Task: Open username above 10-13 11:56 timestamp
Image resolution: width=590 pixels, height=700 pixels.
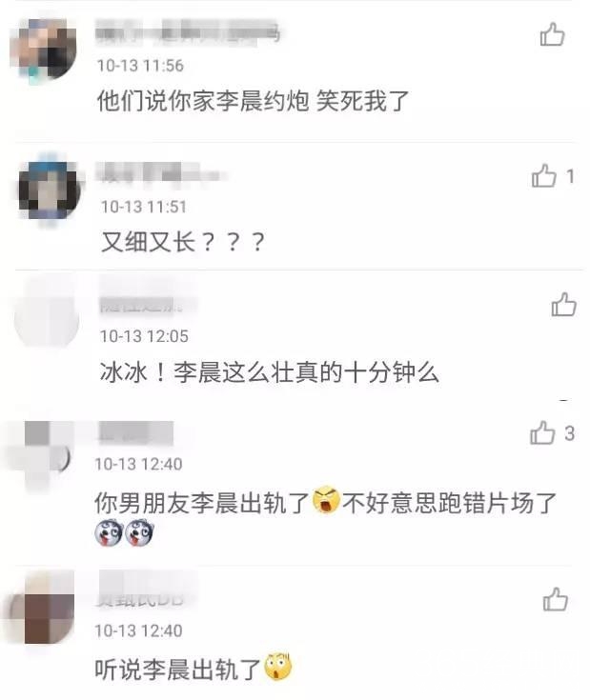Action: [x=189, y=32]
